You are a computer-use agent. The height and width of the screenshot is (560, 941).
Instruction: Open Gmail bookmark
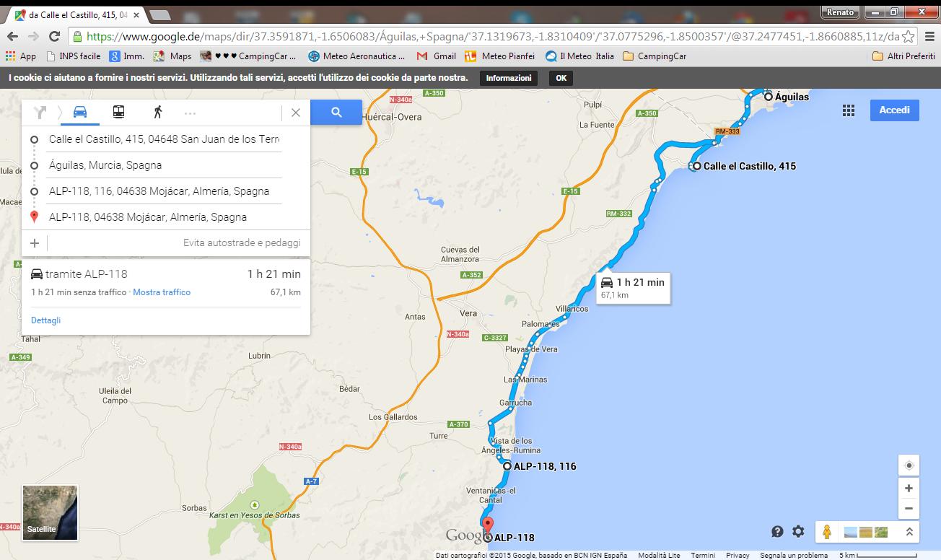pyautogui.click(x=437, y=56)
